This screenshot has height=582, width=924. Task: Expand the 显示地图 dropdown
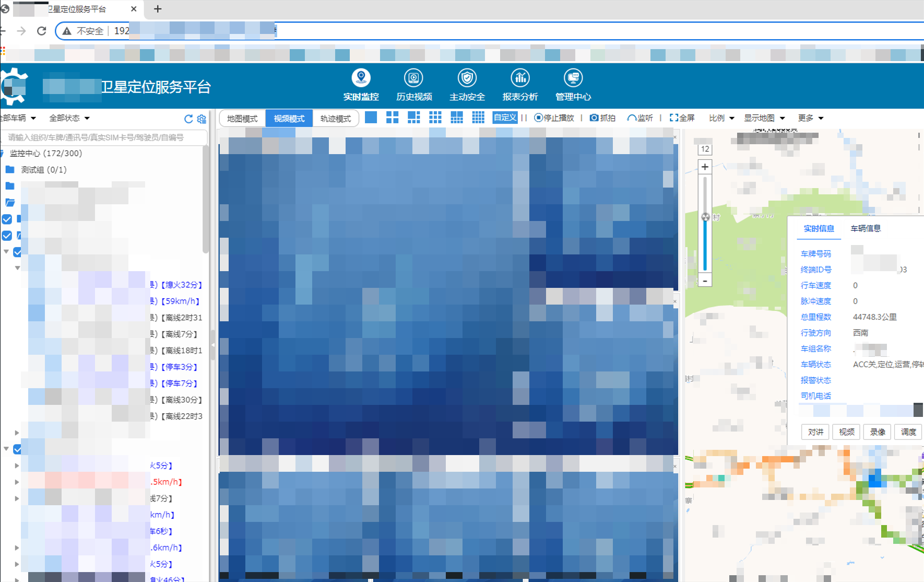click(x=764, y=118)
